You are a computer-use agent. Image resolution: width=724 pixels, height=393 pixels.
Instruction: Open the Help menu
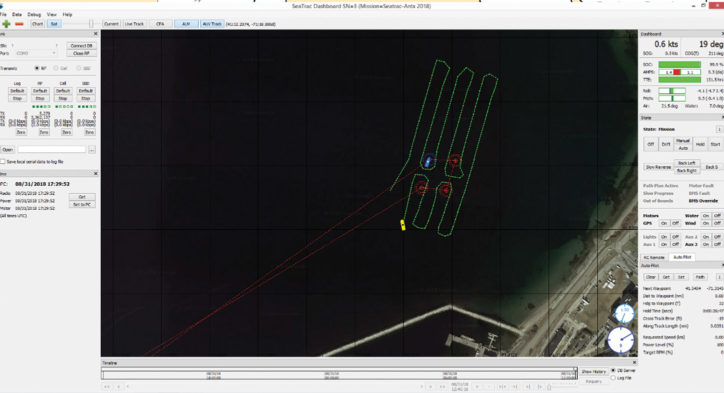[x=67, y=14]
